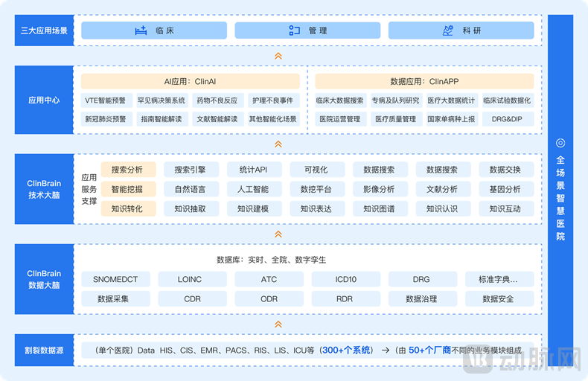Click the 搜索引擎 box
Viewport: 588px width, 381px height.
(191, 170)
